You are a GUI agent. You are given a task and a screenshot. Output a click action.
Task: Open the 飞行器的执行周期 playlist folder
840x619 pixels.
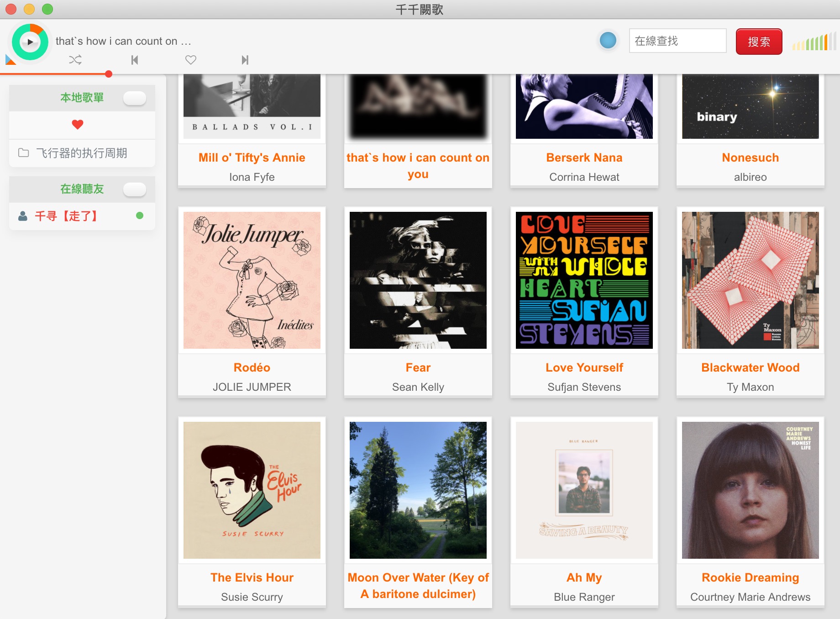[82, 153]
